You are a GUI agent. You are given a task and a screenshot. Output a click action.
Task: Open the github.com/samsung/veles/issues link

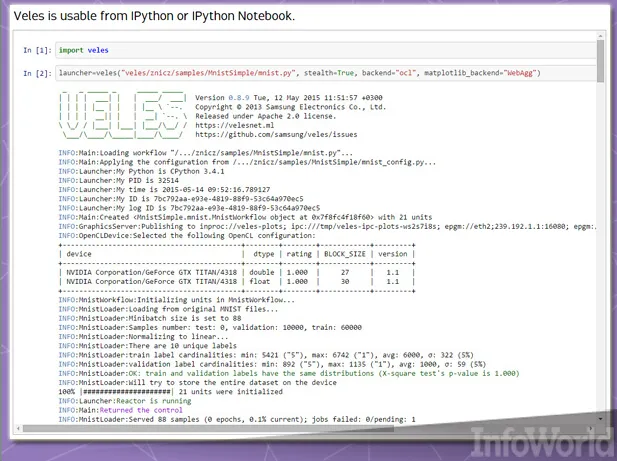(276, 135)
